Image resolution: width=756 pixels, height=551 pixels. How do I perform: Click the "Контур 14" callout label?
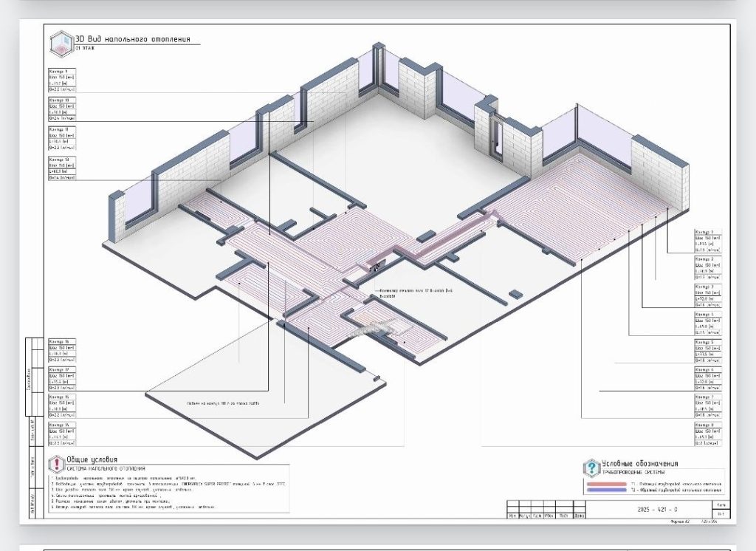click(62, 434)
